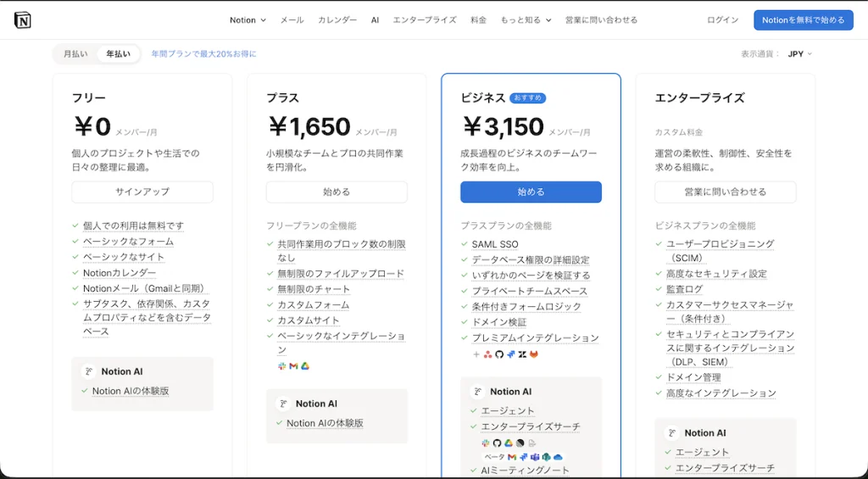Screen dimensions: 868x479
Task: Go to the 料金 nav item
Action: pyautogui.click(x=478, y=20)
